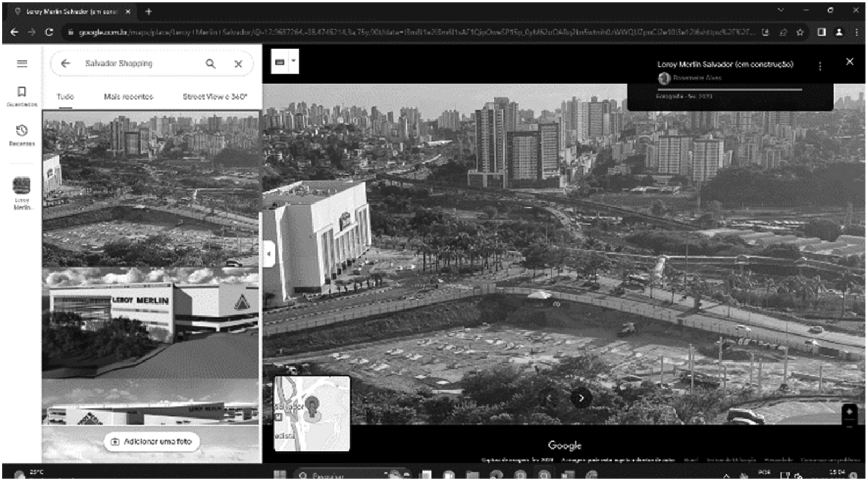Show next photo with right arrow

coord(581,398)
